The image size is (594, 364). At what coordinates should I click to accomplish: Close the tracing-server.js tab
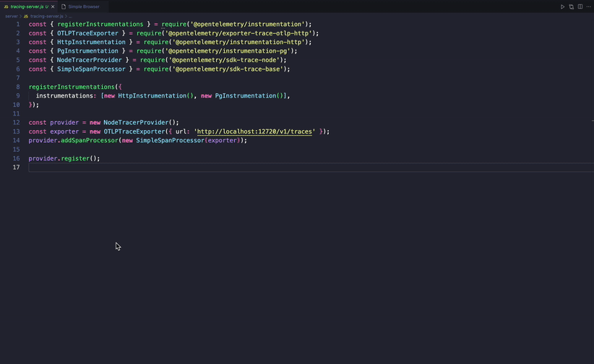click(53, 6)
